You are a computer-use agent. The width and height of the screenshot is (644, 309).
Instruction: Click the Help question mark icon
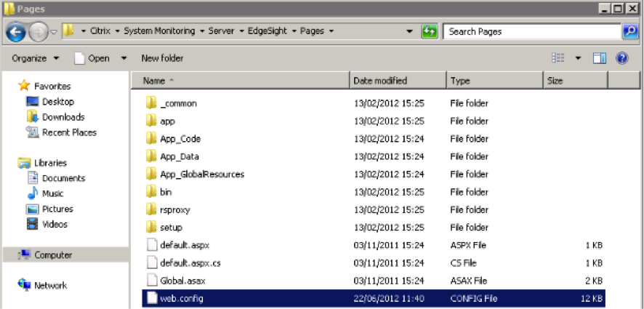(x=622, y=58)
